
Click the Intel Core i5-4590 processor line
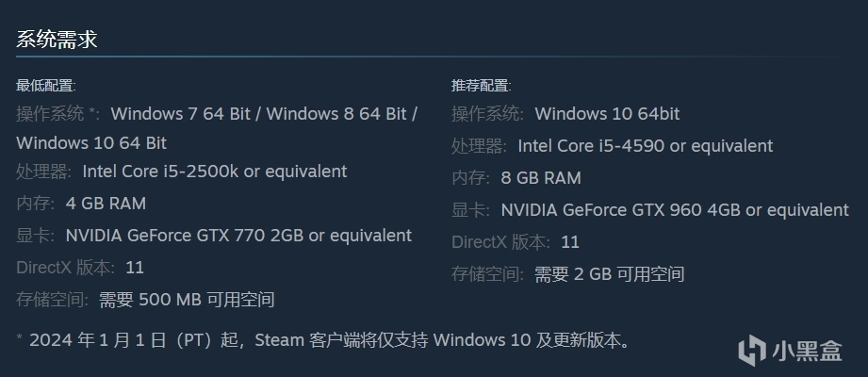[x=645, y=146]
